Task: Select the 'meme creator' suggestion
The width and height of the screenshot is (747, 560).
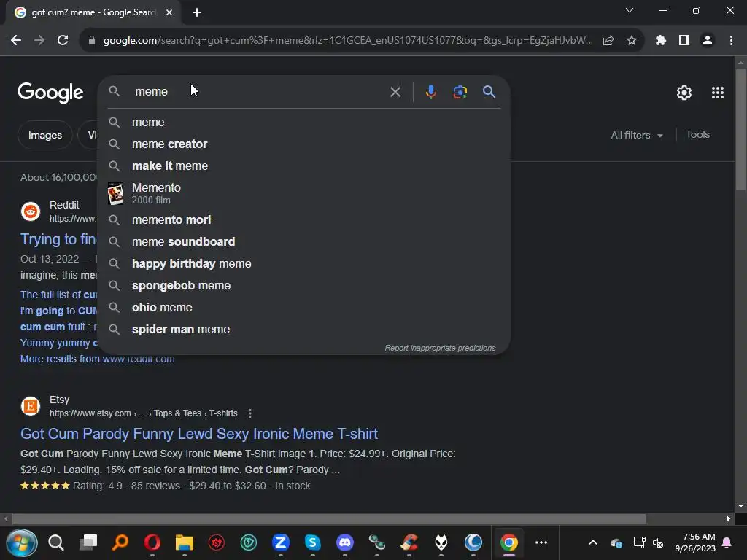Action: [304, 144]
